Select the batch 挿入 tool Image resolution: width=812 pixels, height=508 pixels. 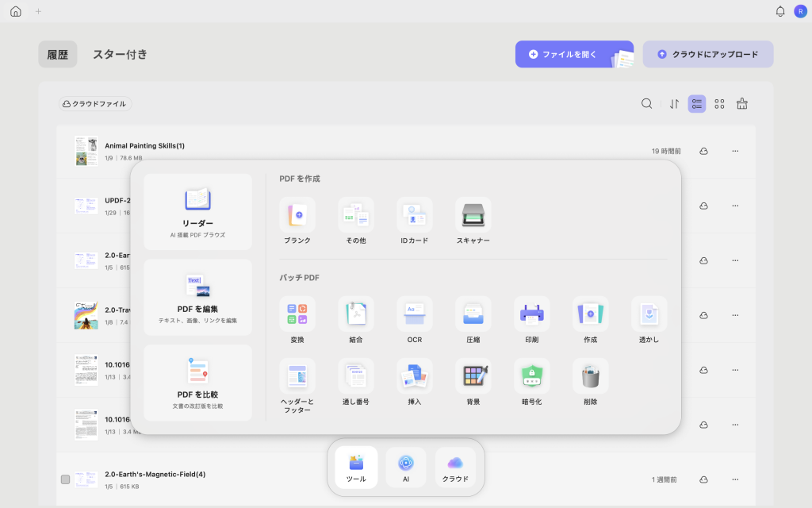click(414, 382)
